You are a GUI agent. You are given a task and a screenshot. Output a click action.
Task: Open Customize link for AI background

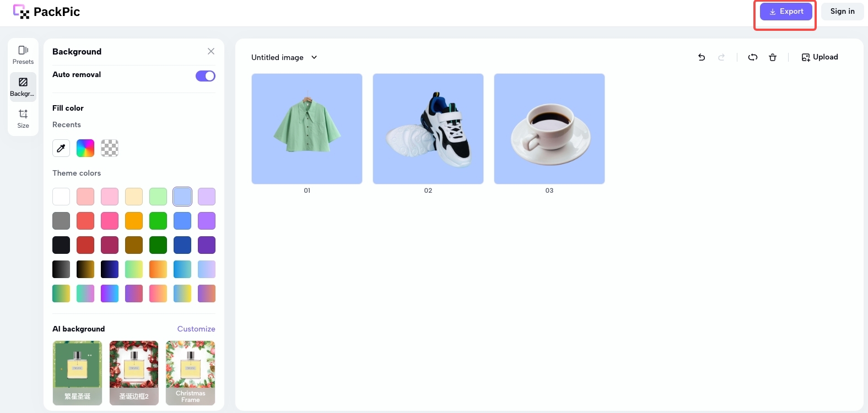(x=196, y=329)
